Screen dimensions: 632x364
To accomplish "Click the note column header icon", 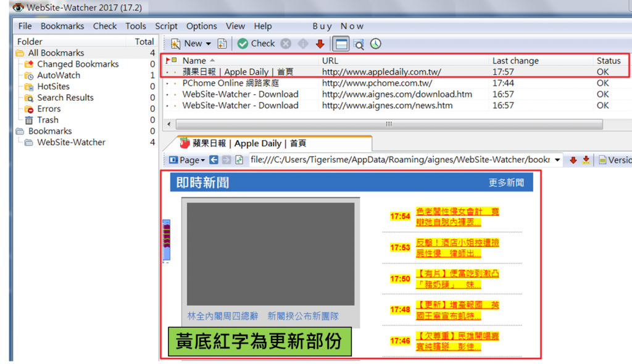I will tap(175, 60).
